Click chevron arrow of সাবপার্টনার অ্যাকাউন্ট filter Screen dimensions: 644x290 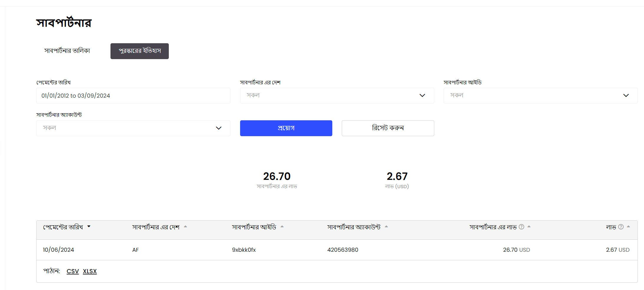click(x=219, y=128)
